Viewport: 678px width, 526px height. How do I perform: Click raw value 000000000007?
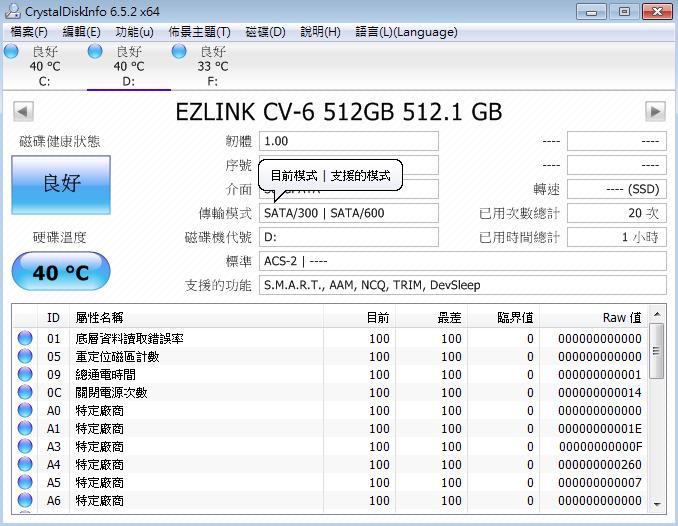[x=600, y=482]
